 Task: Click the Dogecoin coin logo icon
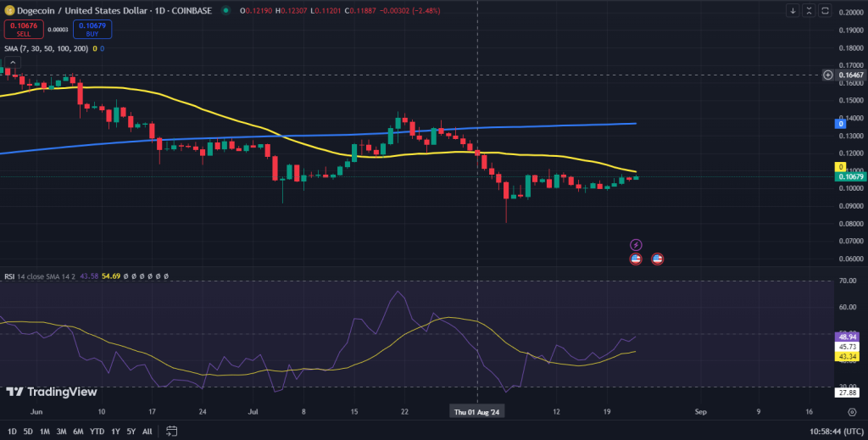point(9,10)
